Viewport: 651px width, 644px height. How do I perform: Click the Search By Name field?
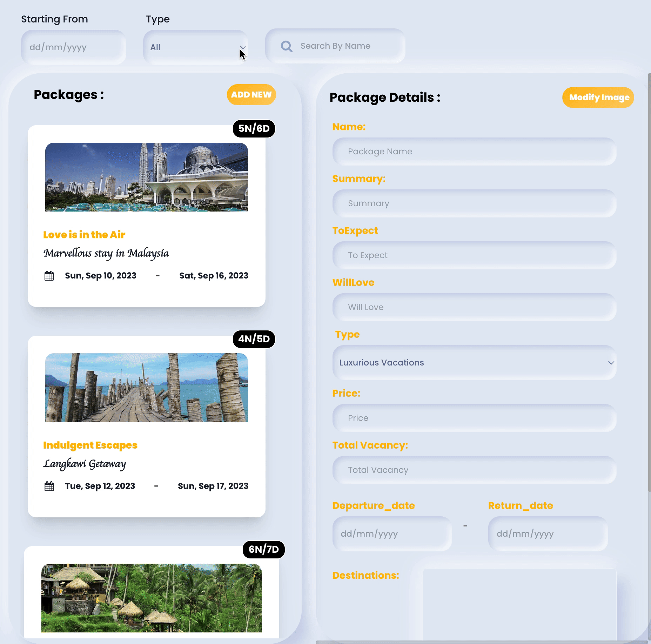tap(336, 46)
